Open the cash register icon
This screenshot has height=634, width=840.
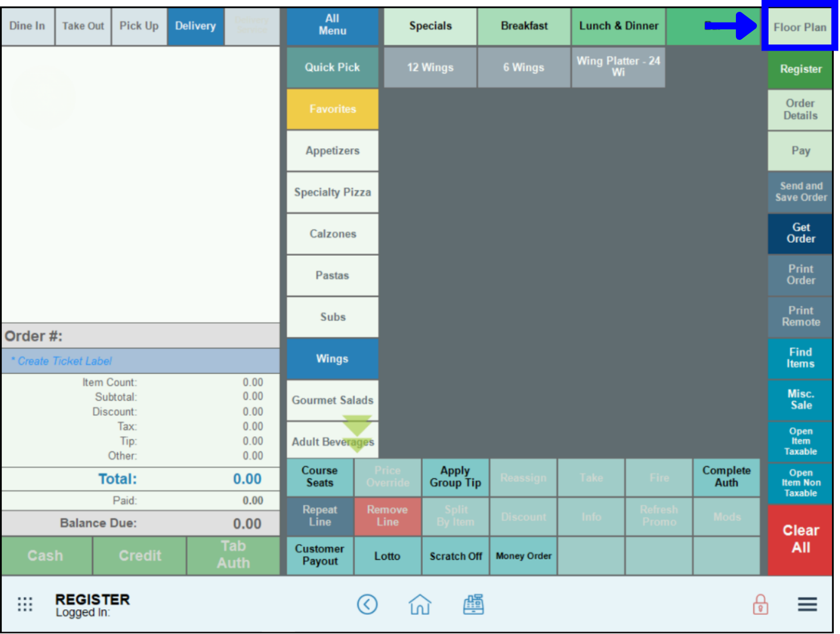pos(473,605)
